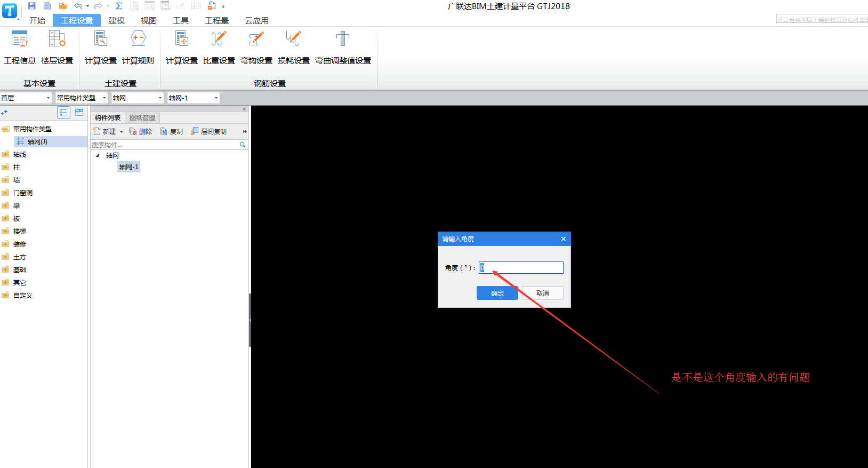This screenshot has width=868, height=468.
Task: Collapse the 常用构件类型 folder
Action: pos(5,129)
